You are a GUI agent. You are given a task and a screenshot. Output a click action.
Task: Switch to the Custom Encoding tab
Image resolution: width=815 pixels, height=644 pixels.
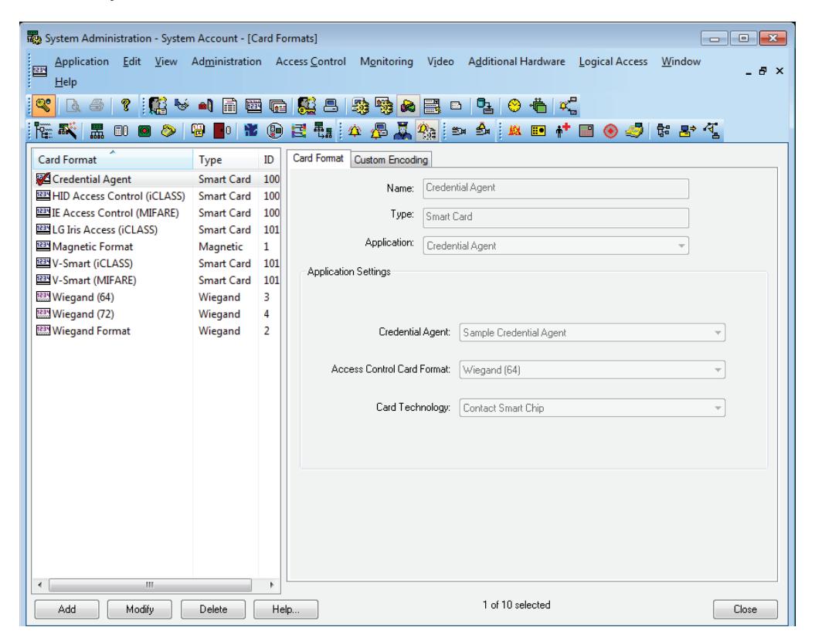[x=391, y=160]
